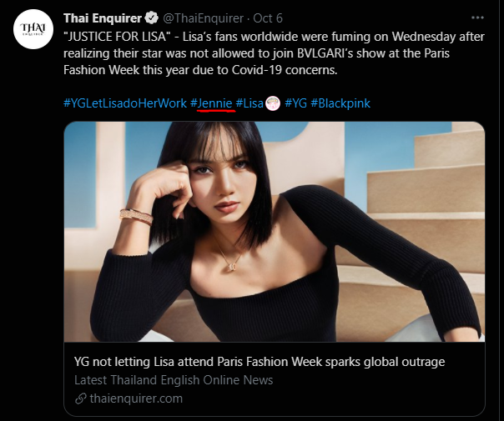The width and height of the screenshot is (504, 421).
Task: Select the #Lisa hashtag
Action: pyautogui.click(x=249, y=103)
